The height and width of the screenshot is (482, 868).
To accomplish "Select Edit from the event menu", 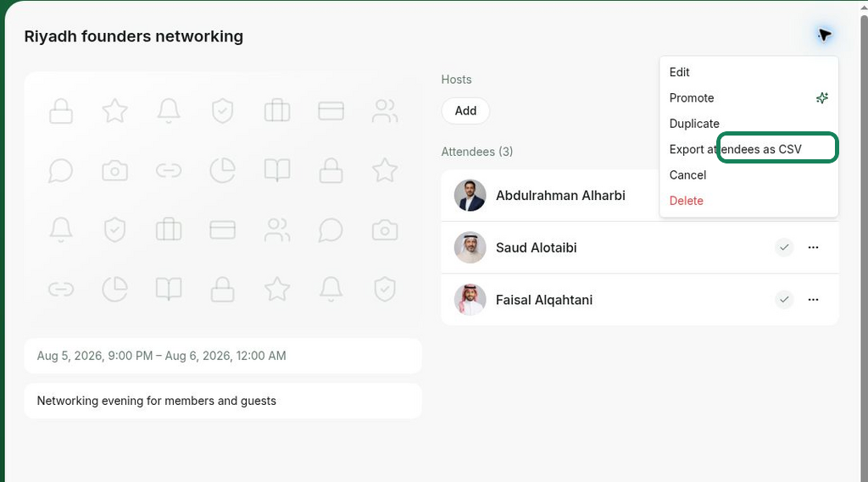I will coord(748,72).
